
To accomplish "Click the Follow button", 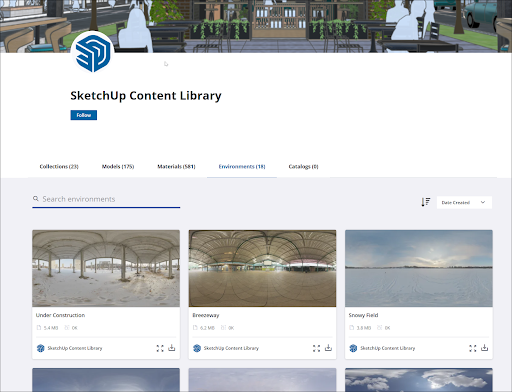I will 84,115.
